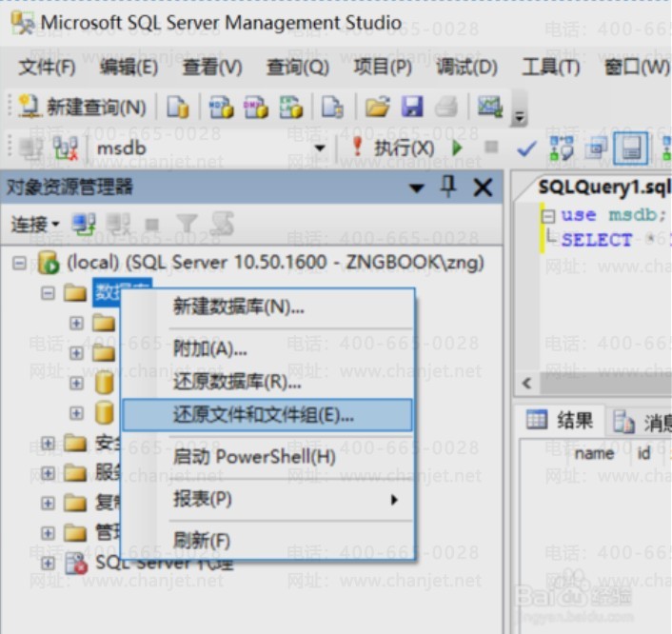Click the XMLA query toolbar icon
Viewport: 672px width, 634px height.
pos(291,107)
